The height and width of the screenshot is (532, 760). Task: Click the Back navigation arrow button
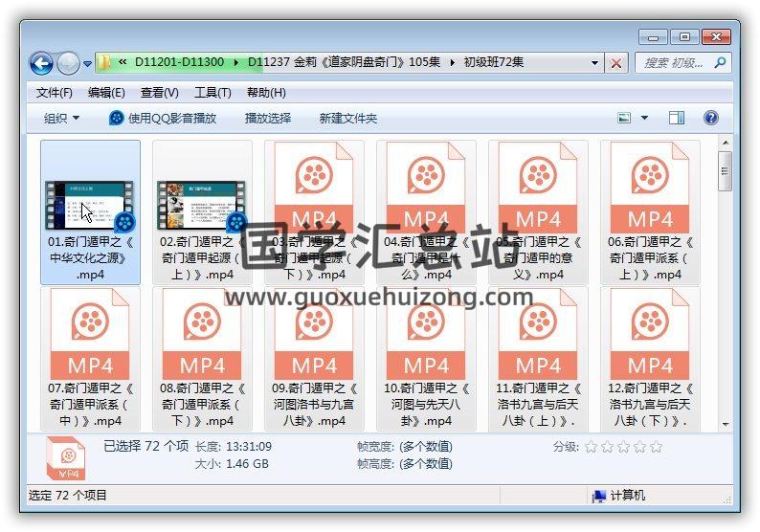coord(41,63)
